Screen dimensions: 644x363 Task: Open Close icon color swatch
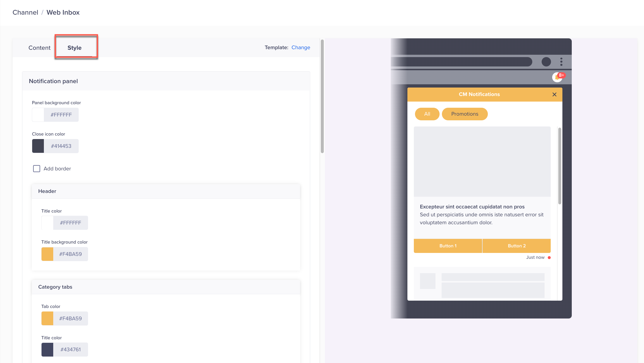38,146
